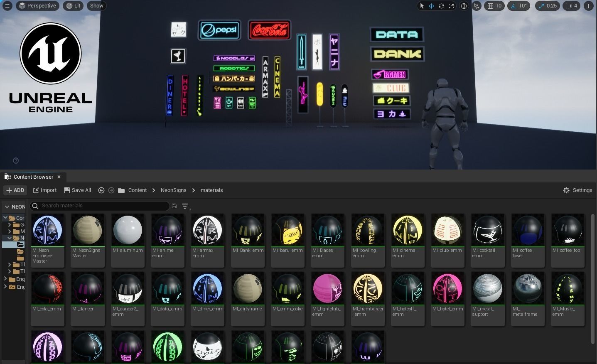
Task: Open the Perspective view mode dropdown
Action: (x=37, y=6)
